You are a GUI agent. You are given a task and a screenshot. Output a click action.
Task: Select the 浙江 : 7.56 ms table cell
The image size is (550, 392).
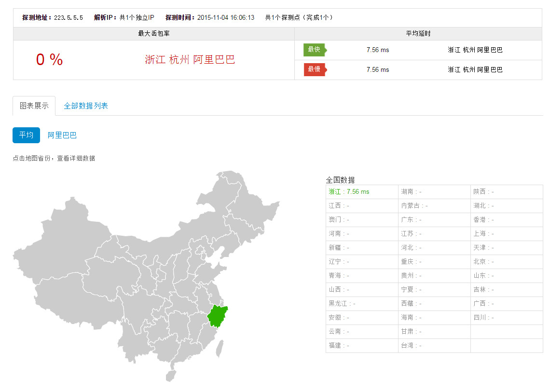[362, 192]
